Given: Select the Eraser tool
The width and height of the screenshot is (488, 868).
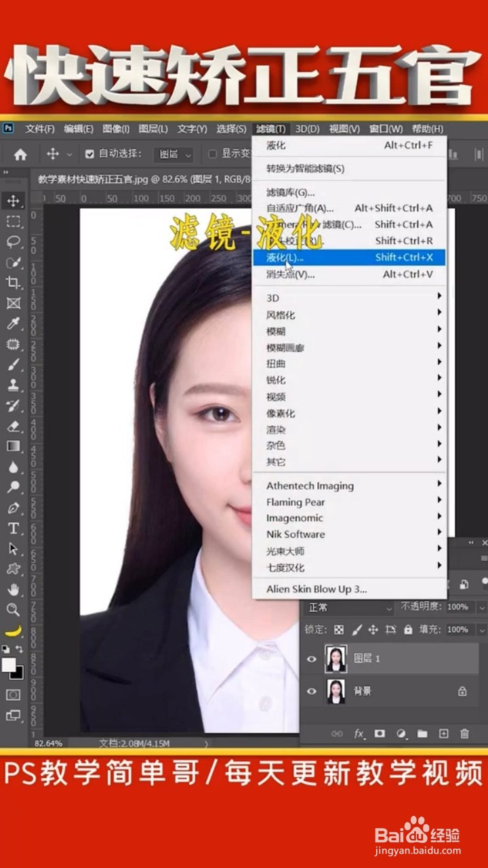Looking at the screenshot, I should pos(14,426).
